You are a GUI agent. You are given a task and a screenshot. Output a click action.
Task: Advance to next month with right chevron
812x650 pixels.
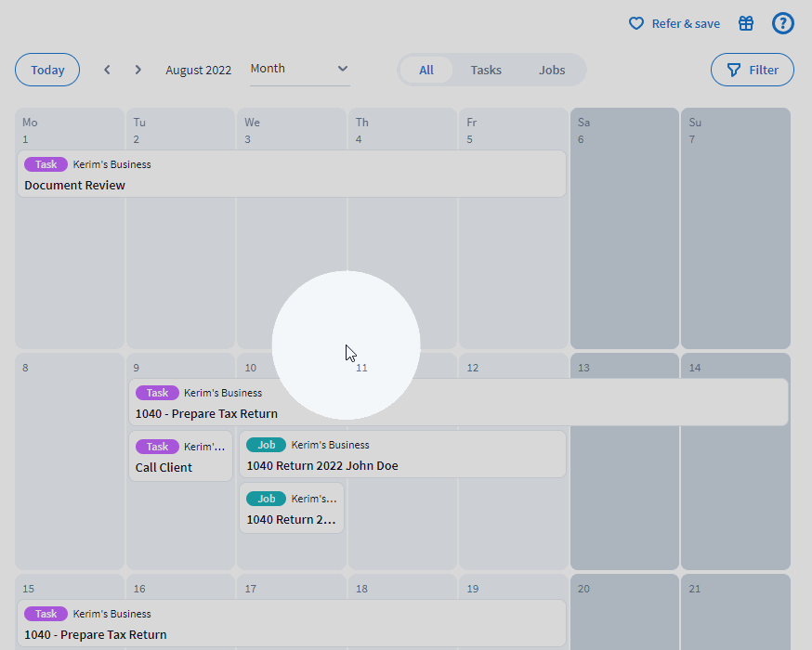tap(138, 70)
